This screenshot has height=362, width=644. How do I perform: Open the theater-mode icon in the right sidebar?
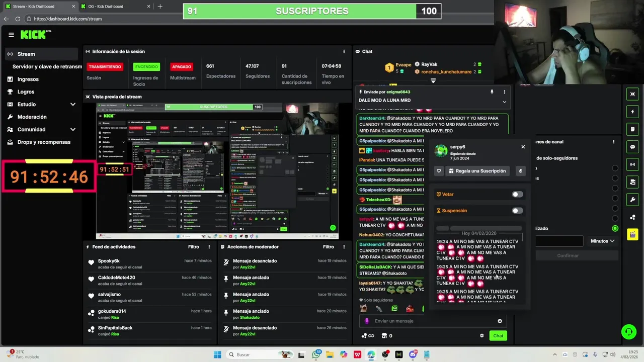tap(632, 94)
